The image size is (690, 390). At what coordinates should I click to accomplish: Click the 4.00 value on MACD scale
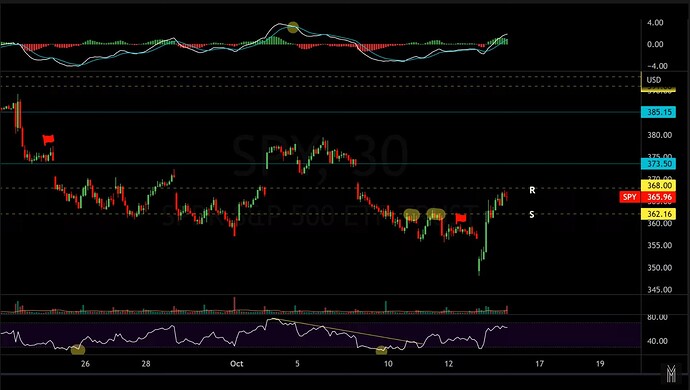point(655,23)
